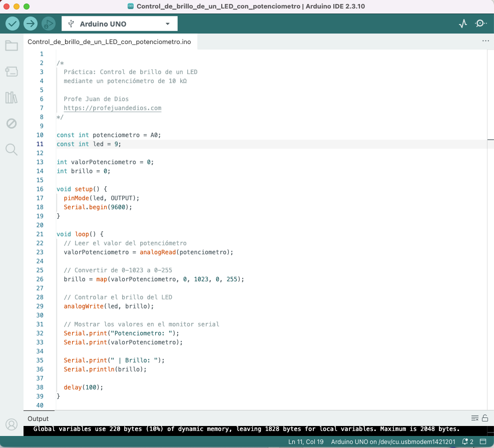Click the 'delay(100);' line

pos(84,387)
